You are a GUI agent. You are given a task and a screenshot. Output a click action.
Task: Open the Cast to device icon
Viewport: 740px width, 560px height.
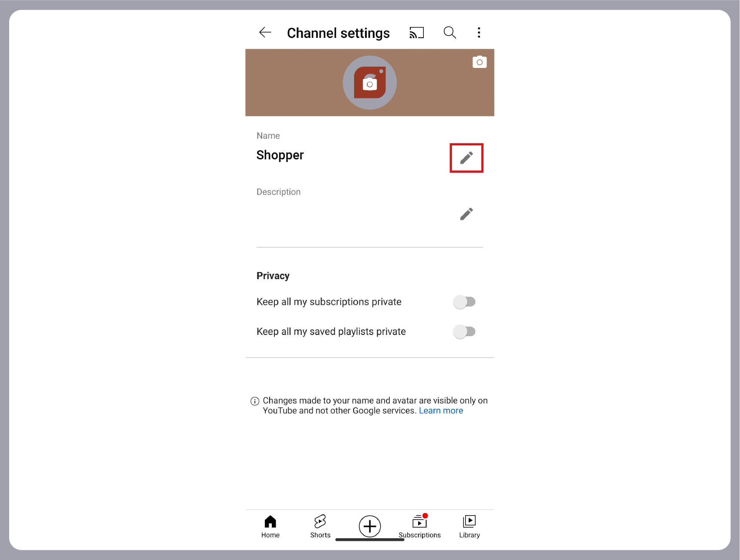(416, 33)
